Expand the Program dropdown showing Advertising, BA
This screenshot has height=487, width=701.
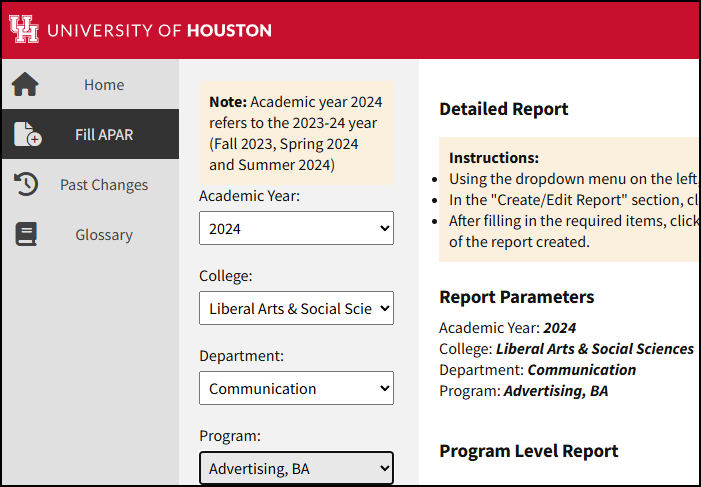[296, 468]
